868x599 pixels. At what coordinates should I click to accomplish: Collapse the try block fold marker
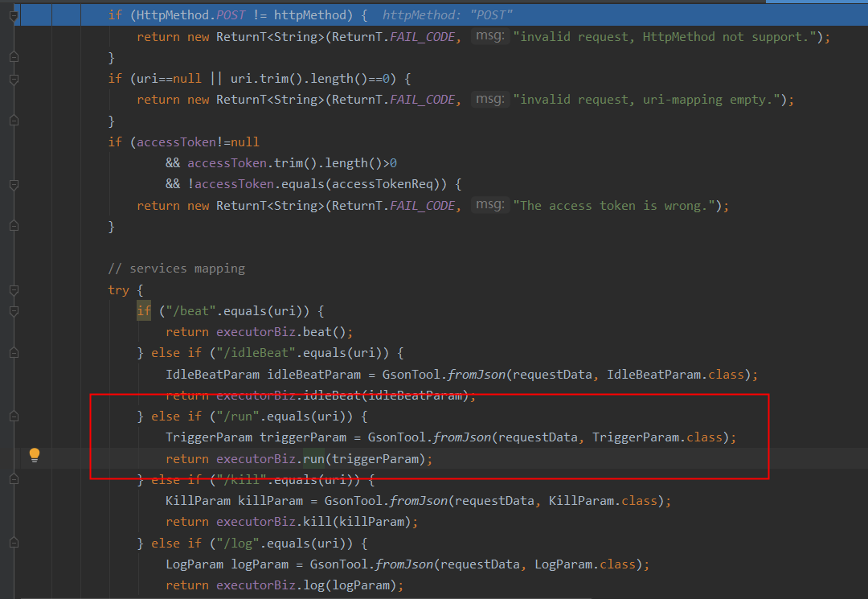tap(14, 290)
